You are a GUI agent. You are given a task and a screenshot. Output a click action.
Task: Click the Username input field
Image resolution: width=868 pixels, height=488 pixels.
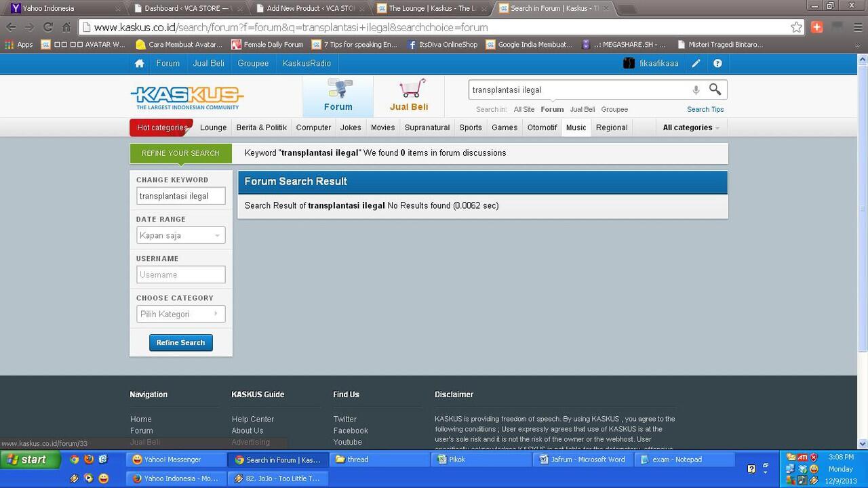[x=180, y=274]
